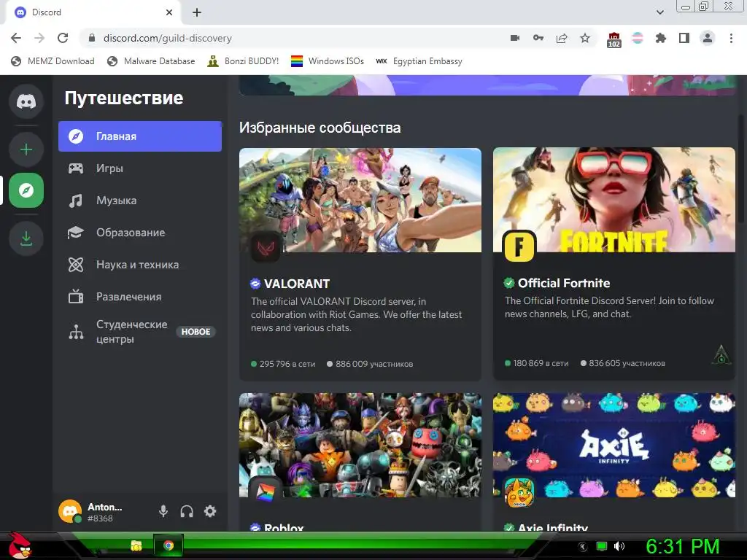Open the green compass explore servers icon

point(26,190)
